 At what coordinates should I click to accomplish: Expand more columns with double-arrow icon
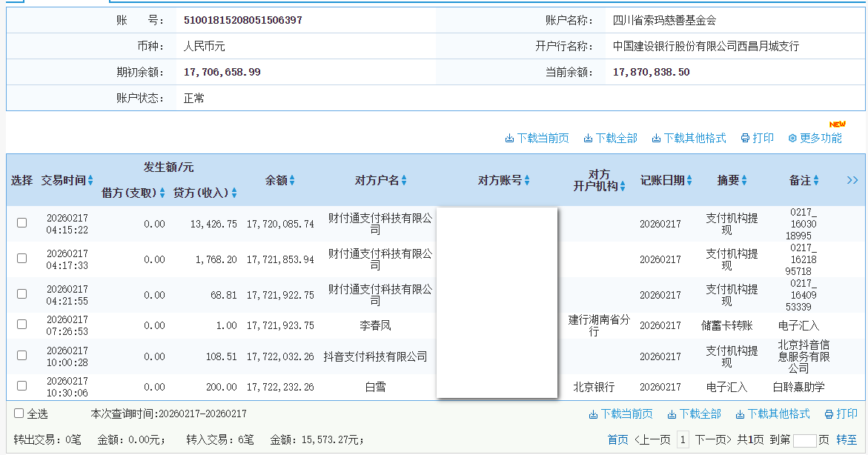[852, 180]
